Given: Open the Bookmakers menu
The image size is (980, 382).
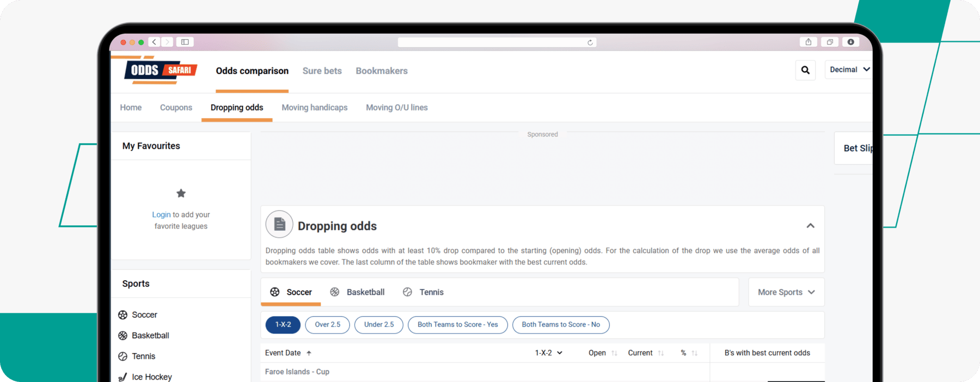Looking at the screenshot, I should (382, 71).
